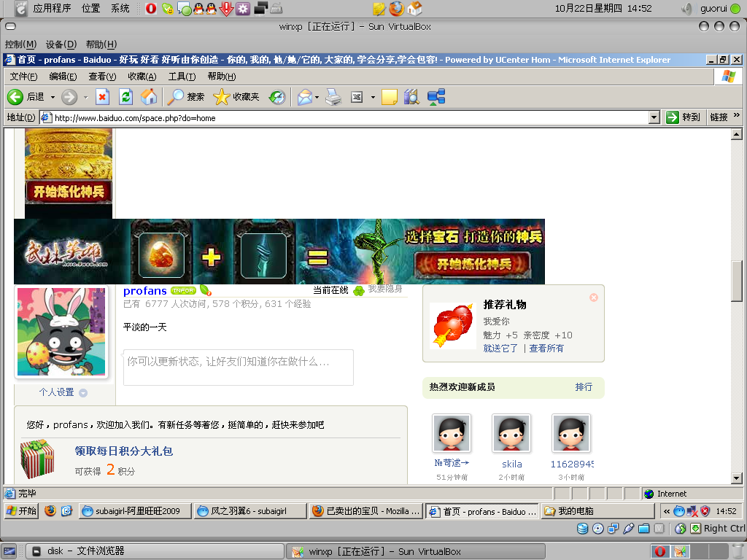Expand the Edit button dropdown arrow
This screenshot has width=747, height=560.
373,97
